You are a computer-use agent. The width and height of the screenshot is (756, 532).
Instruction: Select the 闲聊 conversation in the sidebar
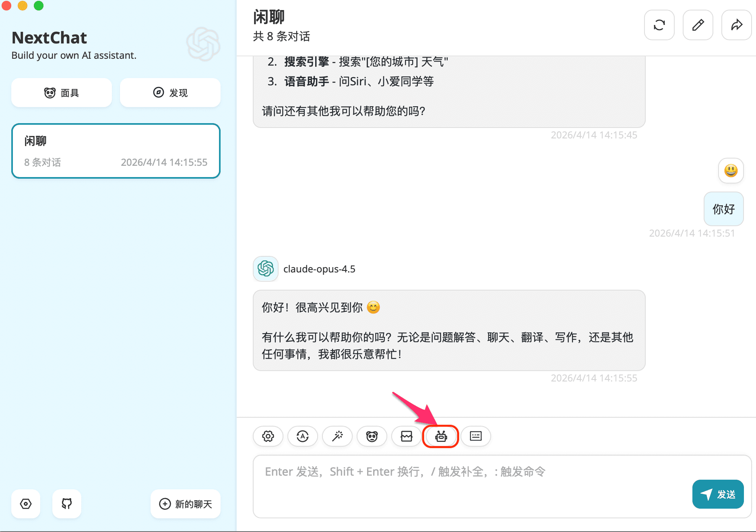click(116, 151)
